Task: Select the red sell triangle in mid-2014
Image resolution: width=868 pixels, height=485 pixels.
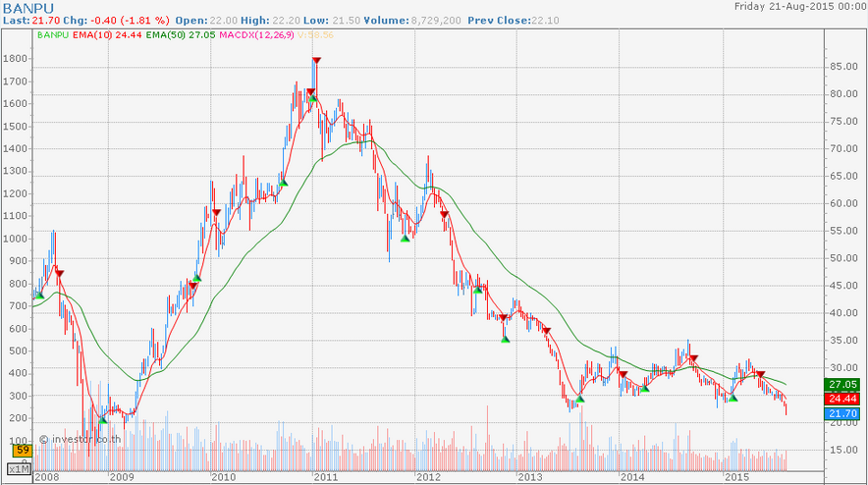Action: 693,358
